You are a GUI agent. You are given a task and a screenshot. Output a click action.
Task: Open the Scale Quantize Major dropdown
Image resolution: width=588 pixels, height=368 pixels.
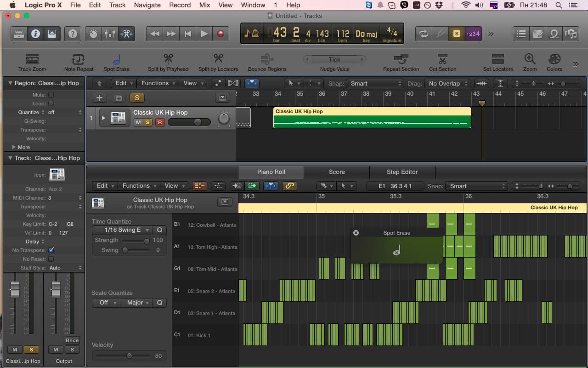click(x=136, y=303)
